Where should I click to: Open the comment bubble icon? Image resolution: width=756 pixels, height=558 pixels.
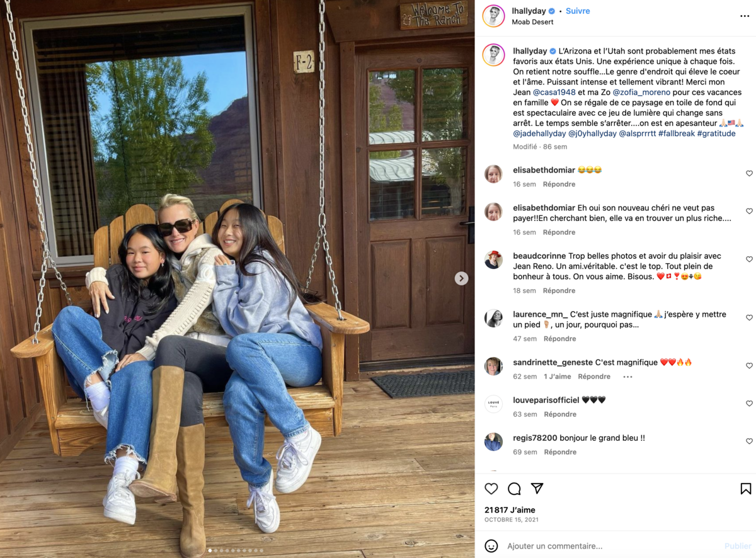coord(514,489)
